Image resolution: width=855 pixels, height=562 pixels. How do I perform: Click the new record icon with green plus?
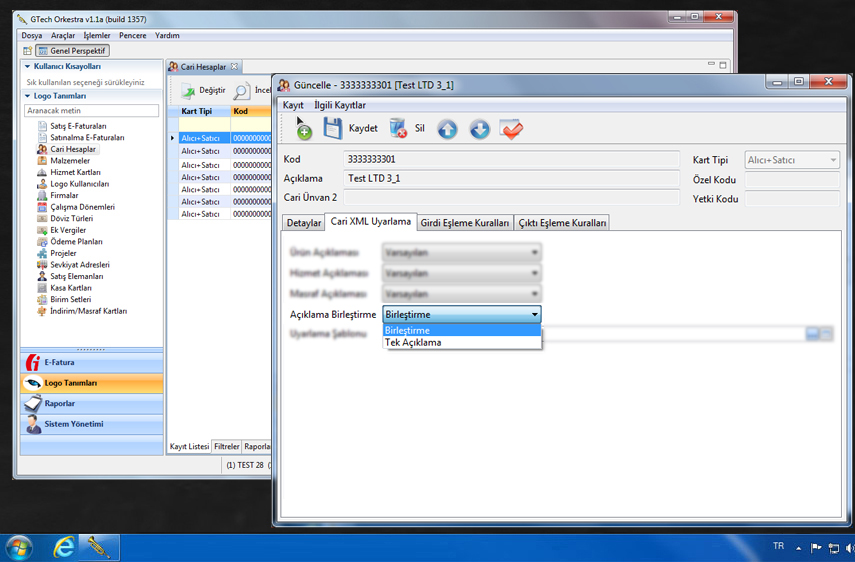(304, 131)
